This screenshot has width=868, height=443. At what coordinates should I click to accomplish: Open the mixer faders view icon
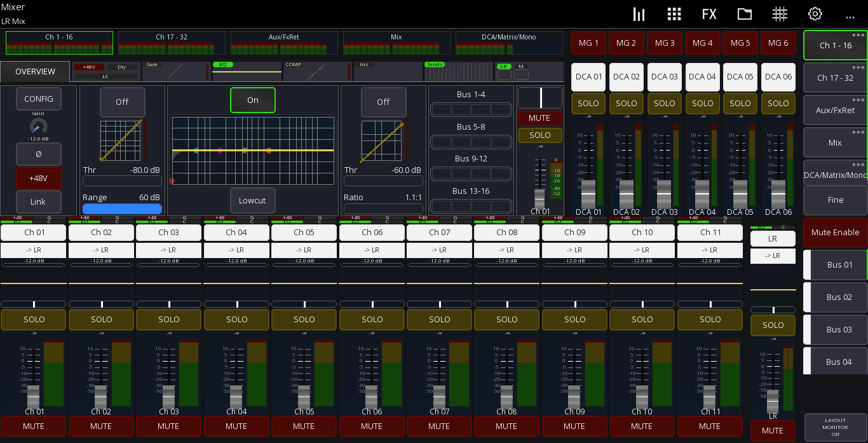point(639,14)
